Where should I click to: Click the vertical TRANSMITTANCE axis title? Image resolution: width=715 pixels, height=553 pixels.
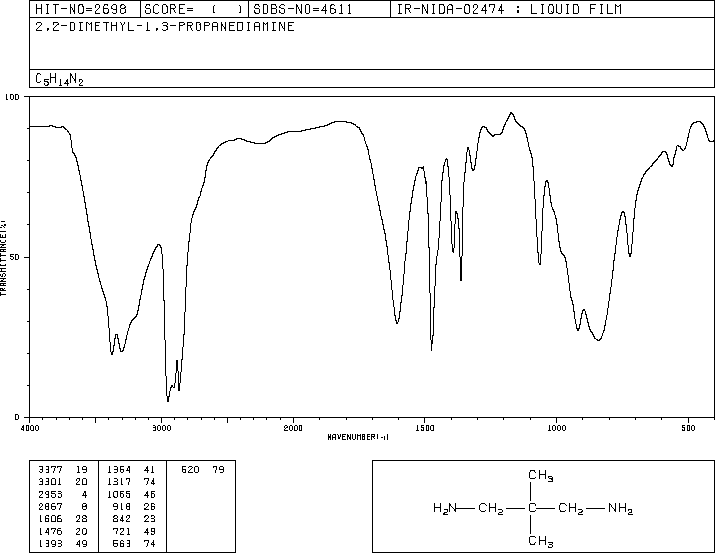(x=3, y=258)
